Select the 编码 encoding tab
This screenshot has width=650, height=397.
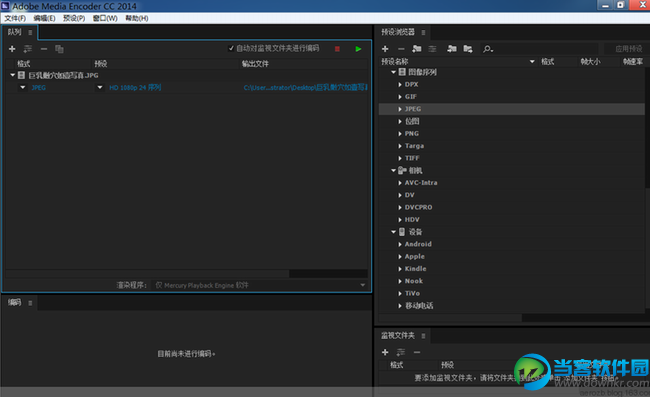pos(15,303)
